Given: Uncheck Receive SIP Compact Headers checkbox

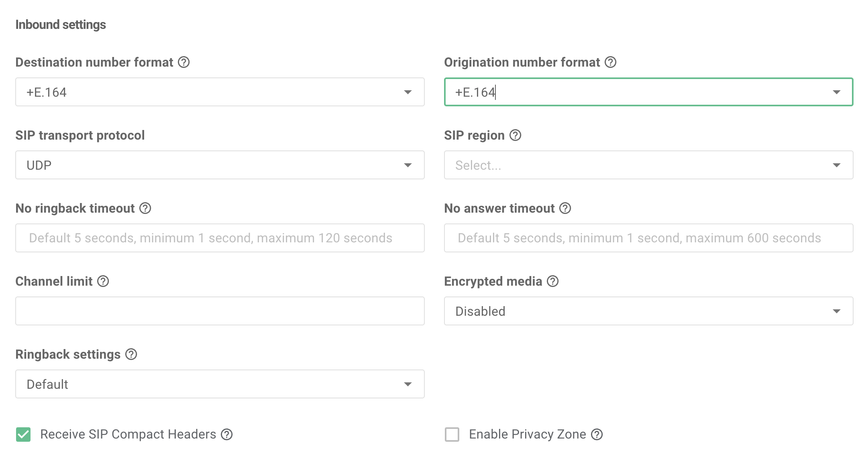Looking at the screenshot, I should tap(23, 434).
